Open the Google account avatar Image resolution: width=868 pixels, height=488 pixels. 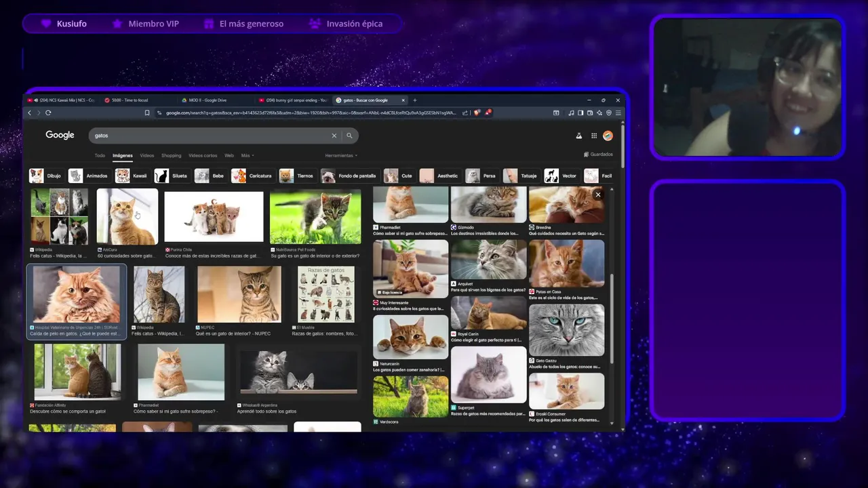[608, 136]
